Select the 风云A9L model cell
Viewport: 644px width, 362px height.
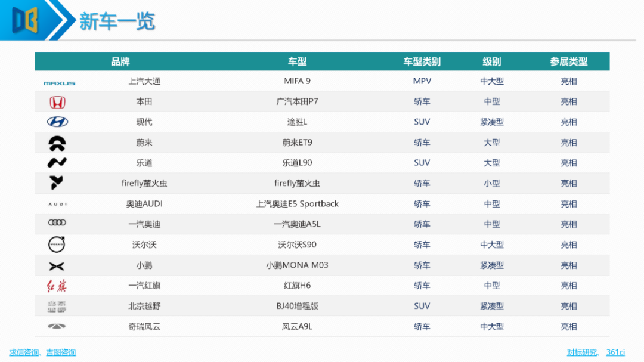297,327
